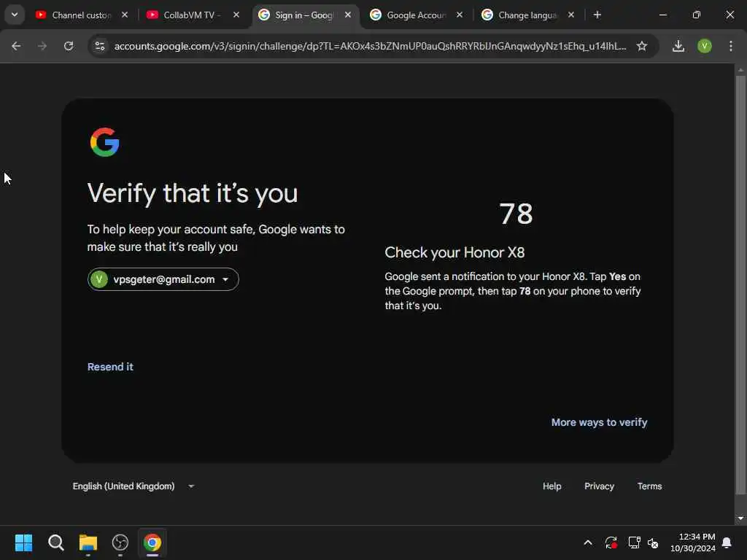This screenshot has width=747, height=560.
Task: Focus the address bar URL
Action: point(370,46)
